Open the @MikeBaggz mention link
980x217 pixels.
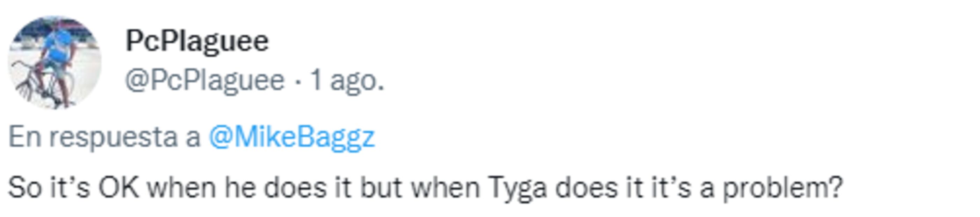pos(292,137)
